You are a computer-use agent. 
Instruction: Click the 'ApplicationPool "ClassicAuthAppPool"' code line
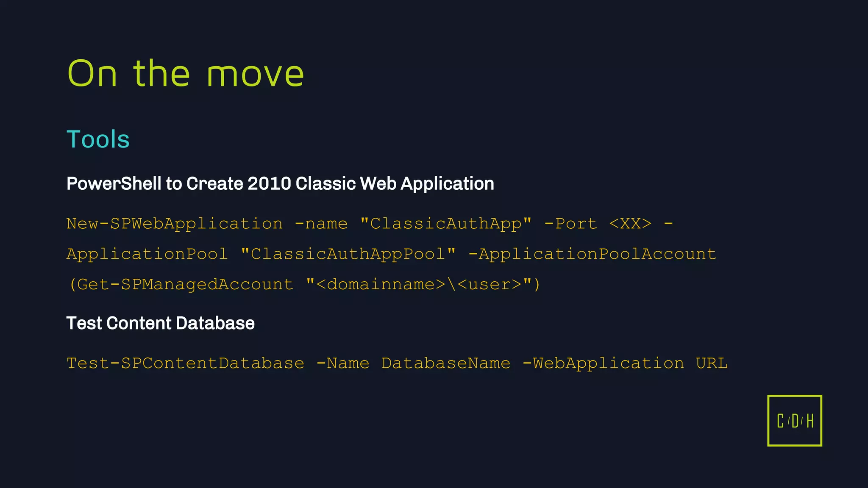pos(392,254)
